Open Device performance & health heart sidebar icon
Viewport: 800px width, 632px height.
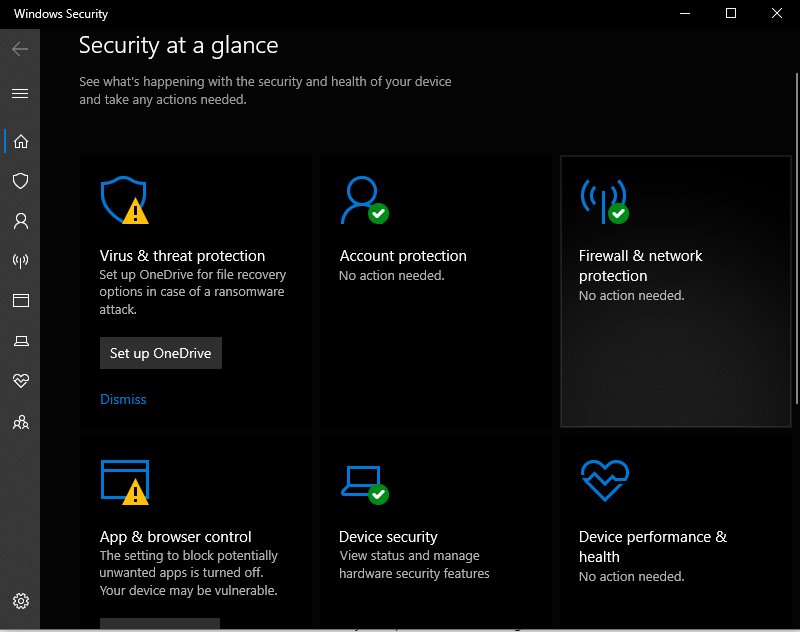click(20, 382)
